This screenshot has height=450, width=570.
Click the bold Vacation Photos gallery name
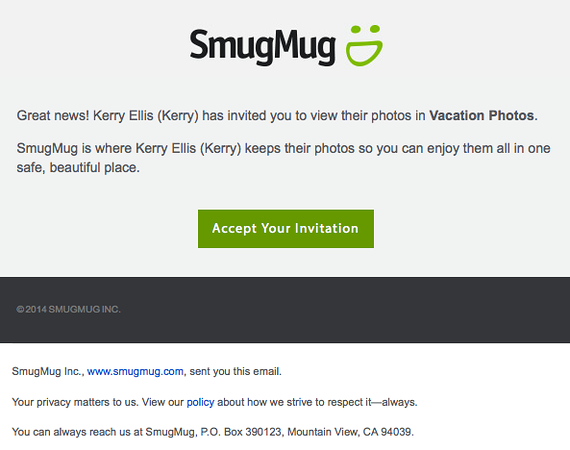483,116
